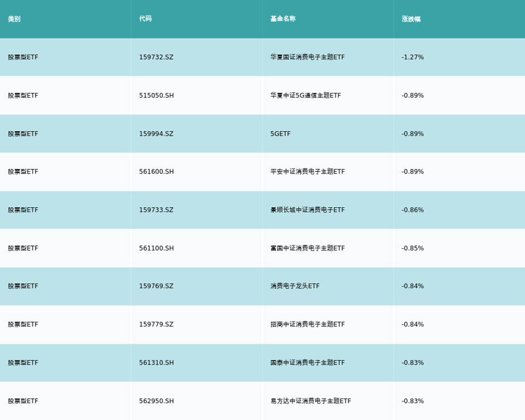Open 富国中证消费电子主题ETF row name
This screenshot has height=420, width=525.
pos(307,248)
